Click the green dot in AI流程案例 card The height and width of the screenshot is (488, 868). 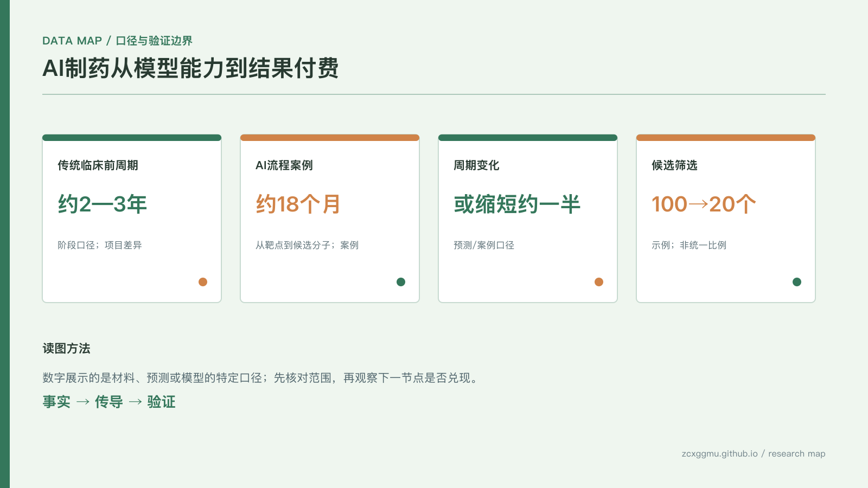point(401,282)
